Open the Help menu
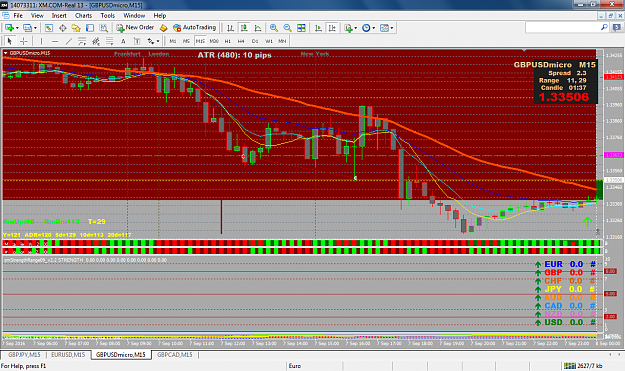The image size is (625, 371). tap(159, 16)
